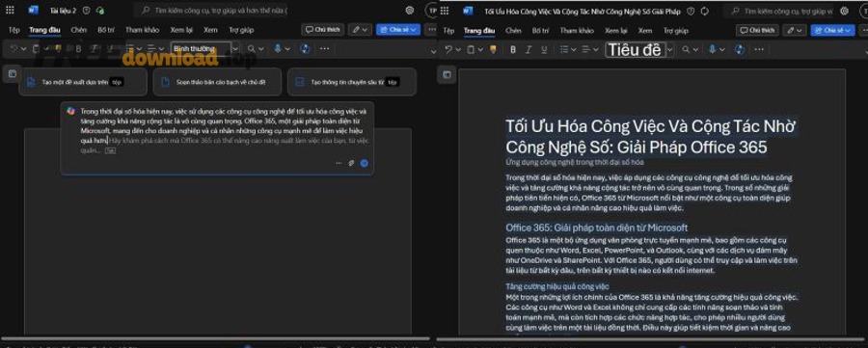
Task: Open the TP account avatar in left window
Action: tap(432, 10)
